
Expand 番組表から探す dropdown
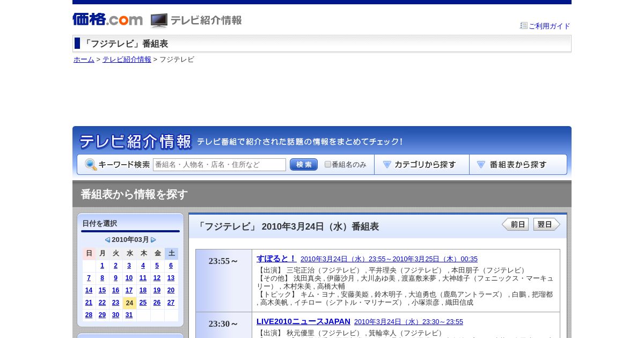click(518, 165)
